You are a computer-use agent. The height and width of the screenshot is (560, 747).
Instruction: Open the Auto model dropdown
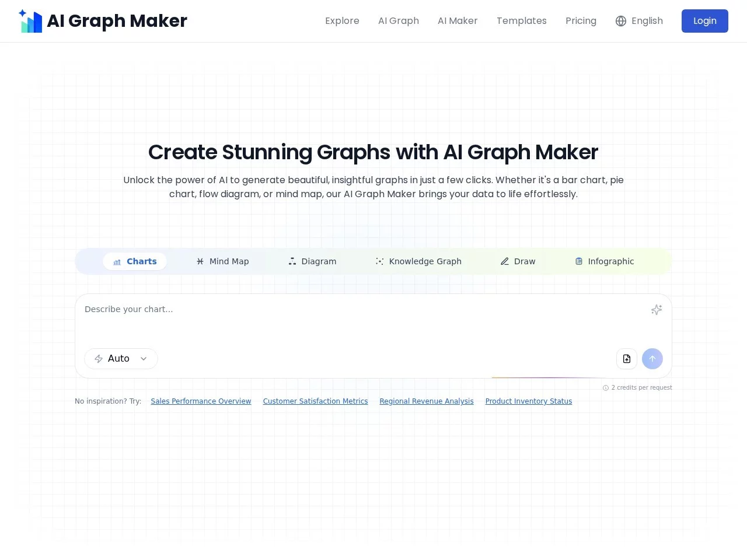point(120,359)
